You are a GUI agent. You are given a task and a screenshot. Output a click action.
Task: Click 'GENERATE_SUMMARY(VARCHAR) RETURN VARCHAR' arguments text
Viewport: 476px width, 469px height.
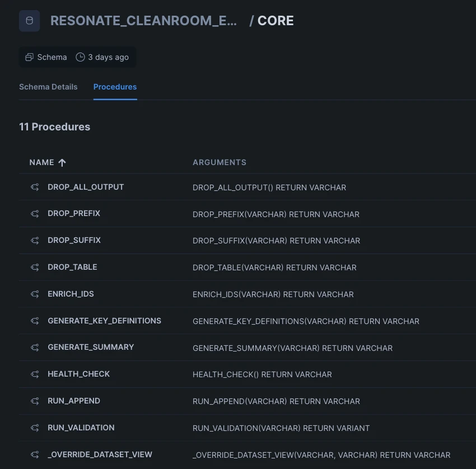pyautogui.click(x=293, y=348)
